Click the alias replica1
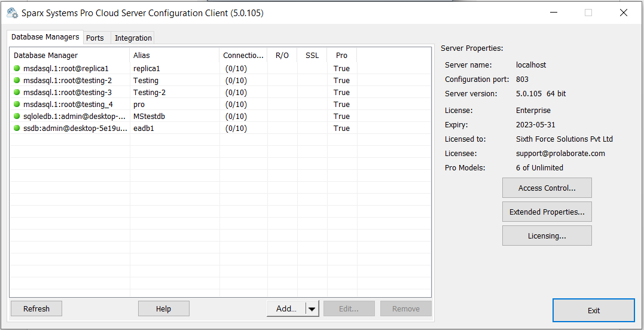 coord(146,68)
